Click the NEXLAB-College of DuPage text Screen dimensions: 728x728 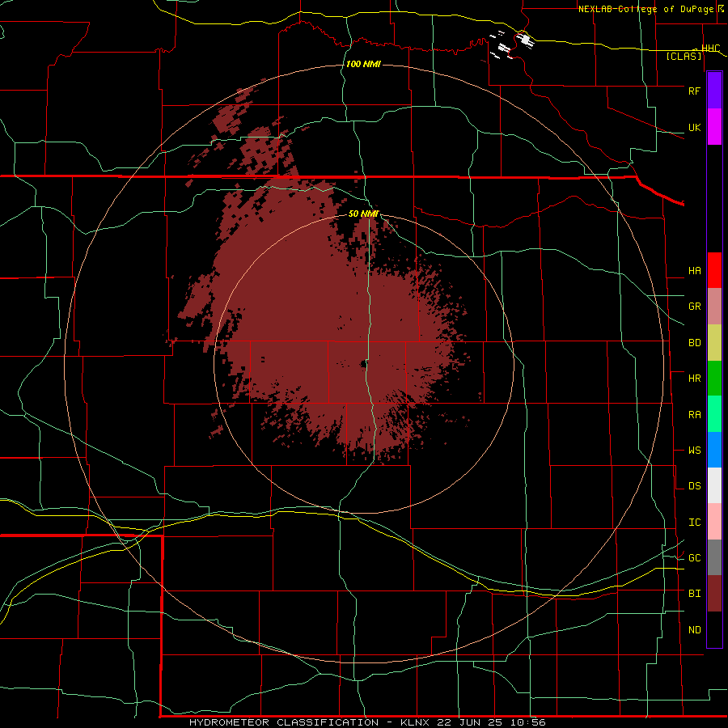646,9
